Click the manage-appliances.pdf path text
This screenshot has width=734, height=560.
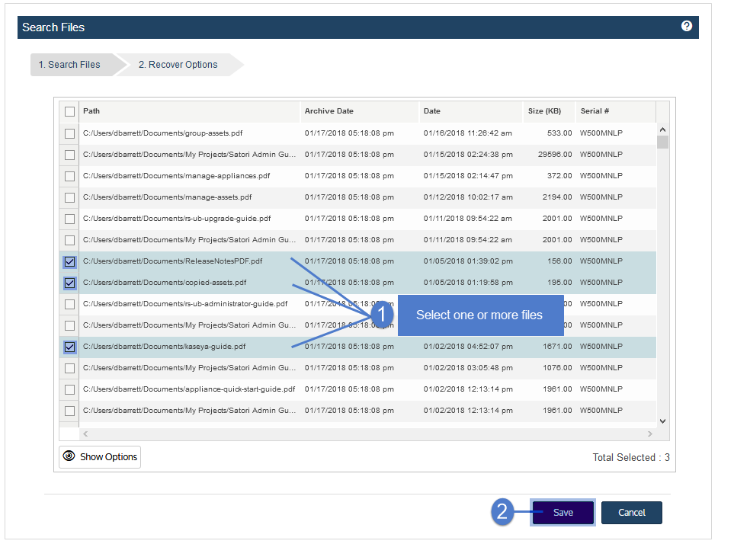pyautogui.click(x=177, y=176)
